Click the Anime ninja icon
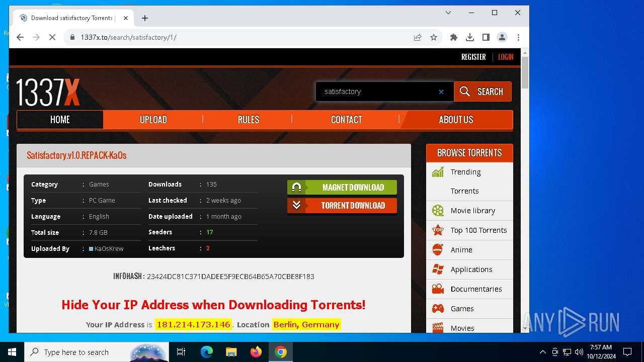 point(438,250)
